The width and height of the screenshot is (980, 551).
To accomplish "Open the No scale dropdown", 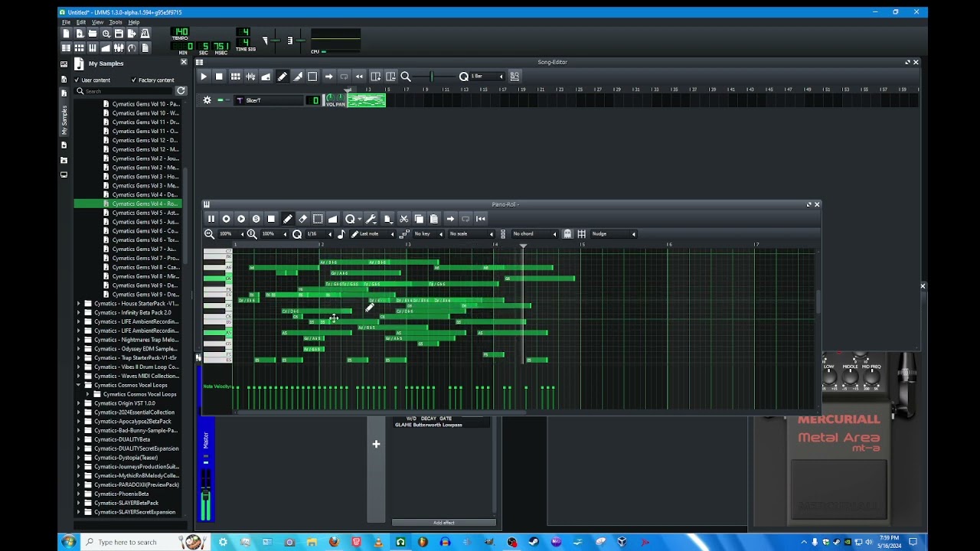I will 472,234.
